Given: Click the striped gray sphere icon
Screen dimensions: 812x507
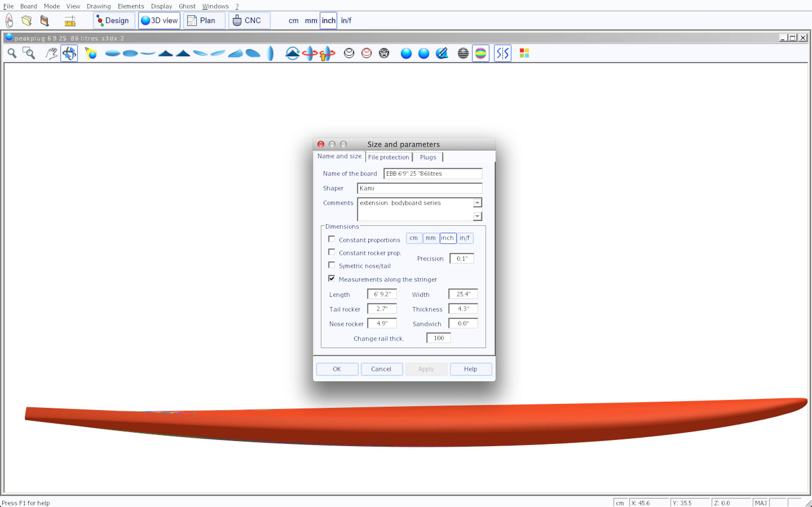Looking at the screenshot, I should [463, 53].
